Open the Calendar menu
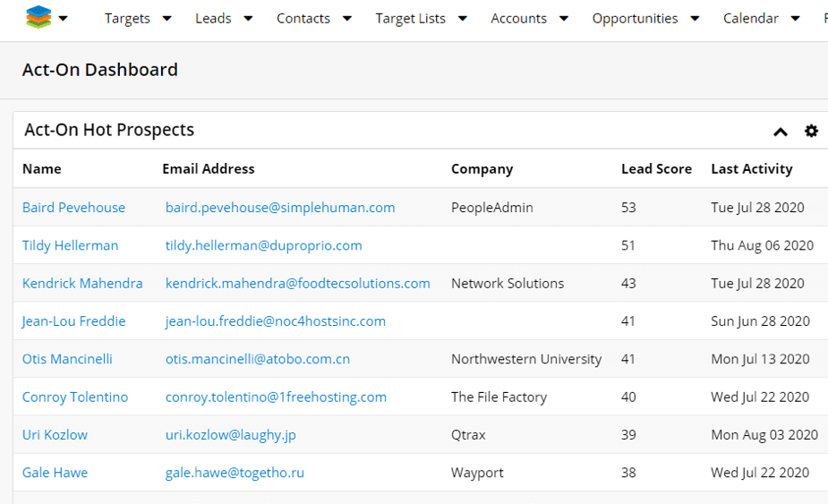The width and height of the screenshot is (828, 504). click(x=750, y=19)
